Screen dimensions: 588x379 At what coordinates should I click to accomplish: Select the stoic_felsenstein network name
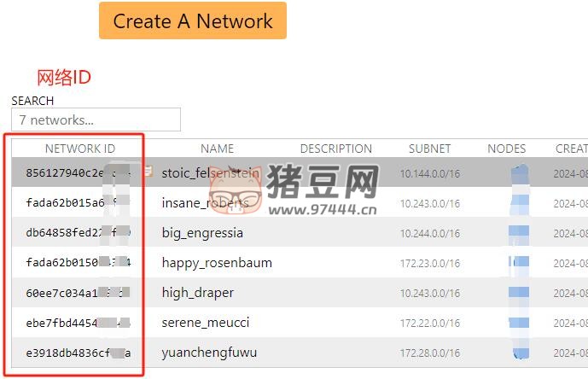click(x=211, y=173)
